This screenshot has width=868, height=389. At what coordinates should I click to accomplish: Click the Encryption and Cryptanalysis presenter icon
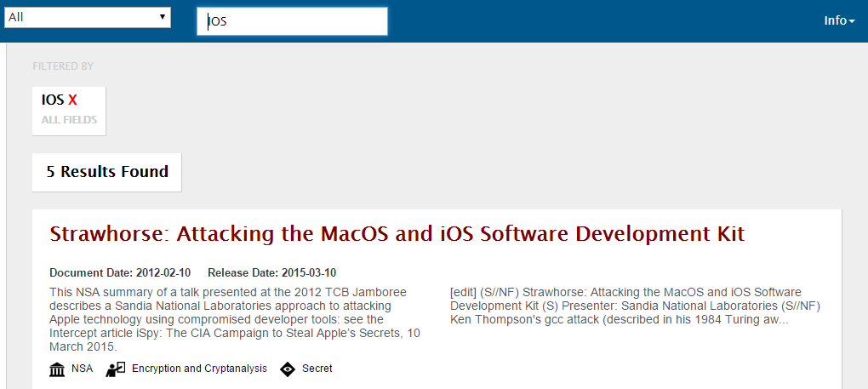(x=115, y=369)
